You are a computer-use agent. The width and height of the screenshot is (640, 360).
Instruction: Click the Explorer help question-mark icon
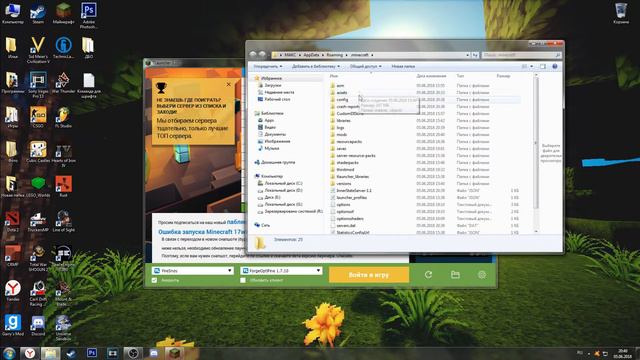click(555, 66)
